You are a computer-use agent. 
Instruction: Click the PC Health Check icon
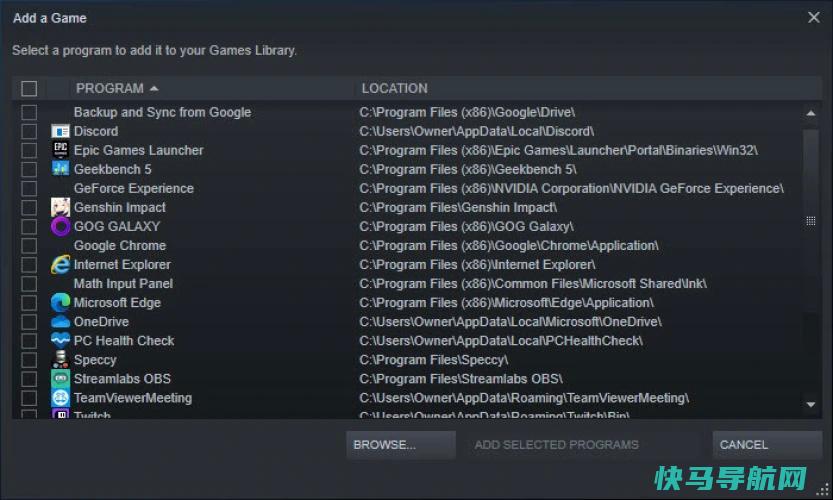(60, 341)
